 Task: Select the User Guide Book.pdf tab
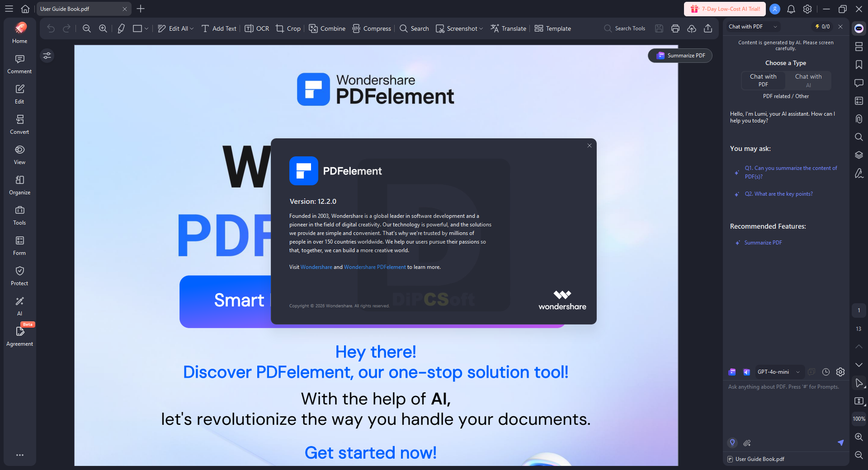pyautogui.click(x=84, y=9)
